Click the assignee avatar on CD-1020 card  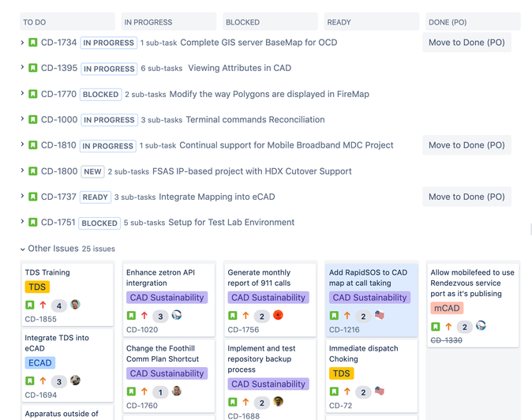[177, 315]
